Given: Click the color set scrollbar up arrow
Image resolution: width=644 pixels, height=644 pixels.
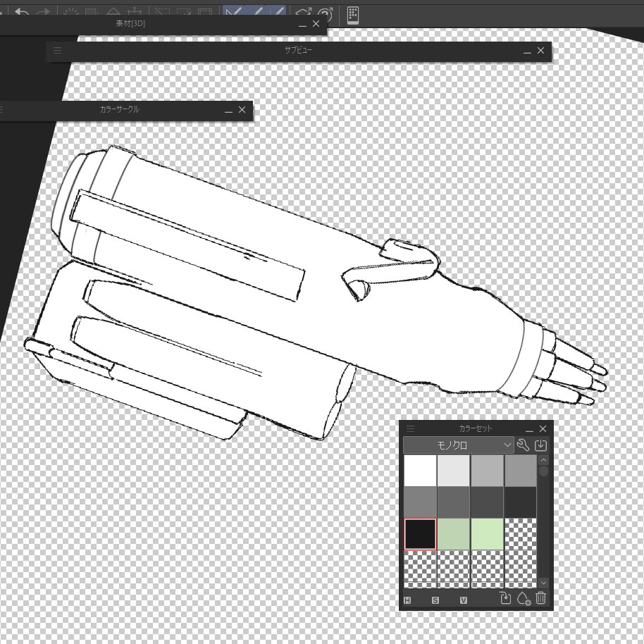Looking at the screenshot, I should point(543,460).
